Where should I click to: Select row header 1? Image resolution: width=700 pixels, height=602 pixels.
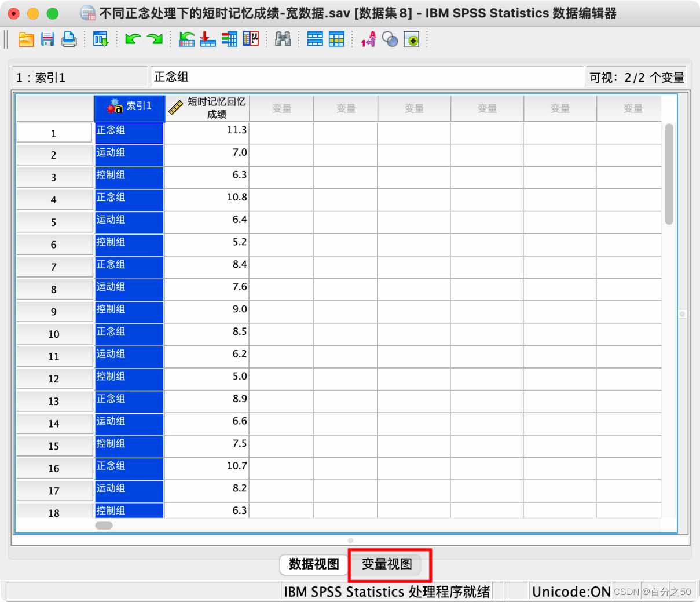tap(54, 133)
